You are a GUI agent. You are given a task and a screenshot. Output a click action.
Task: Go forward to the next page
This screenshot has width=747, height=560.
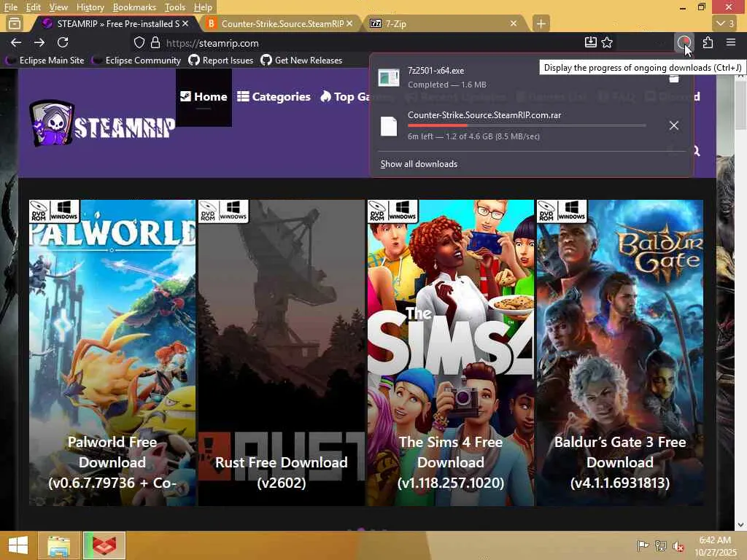pyautogui.click(x=39, y=42)
